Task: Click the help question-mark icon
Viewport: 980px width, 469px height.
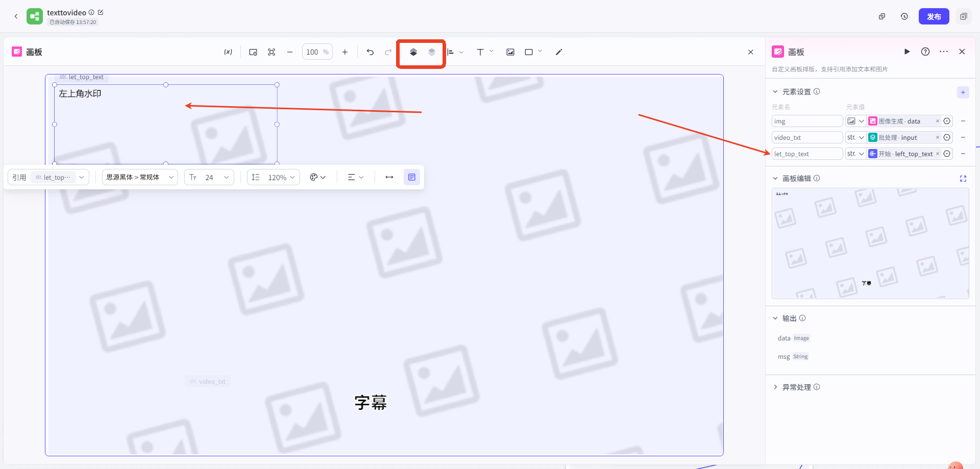Action: 925,52
